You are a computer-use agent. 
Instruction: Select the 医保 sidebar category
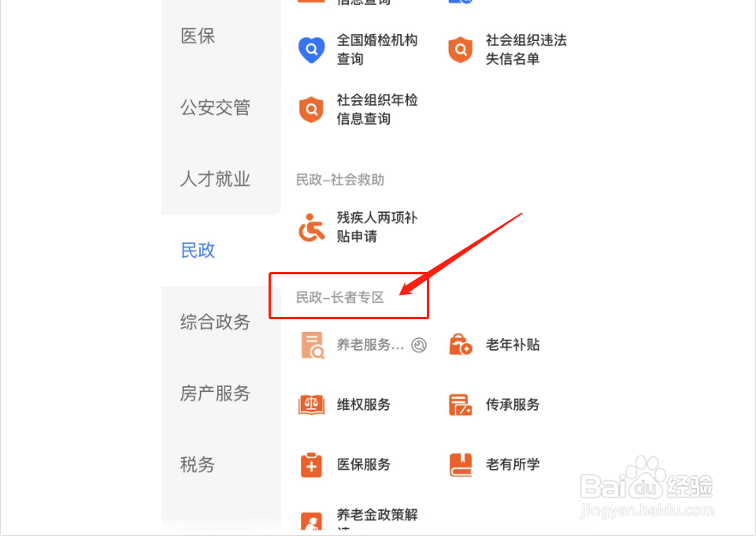(198, 35)
